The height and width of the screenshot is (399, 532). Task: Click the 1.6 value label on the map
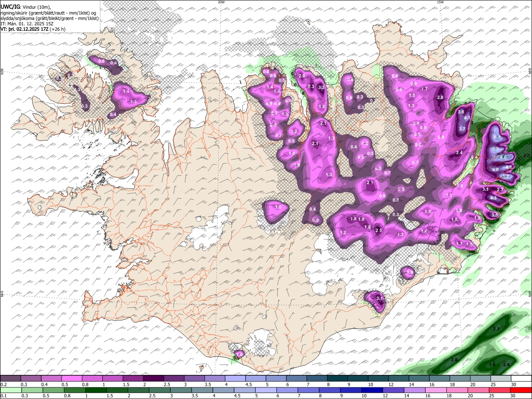(x=321, y=106)
